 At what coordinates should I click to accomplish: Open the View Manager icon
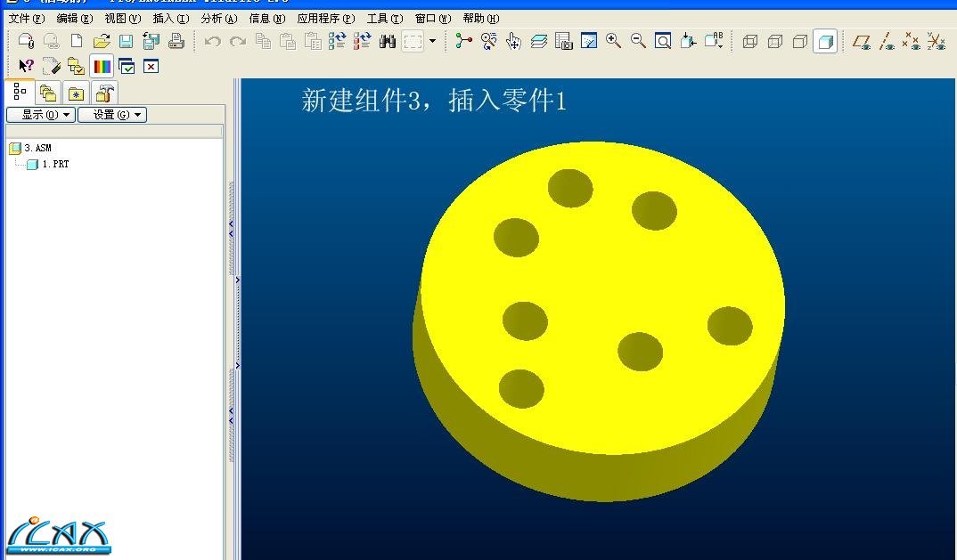click(563, 41)
